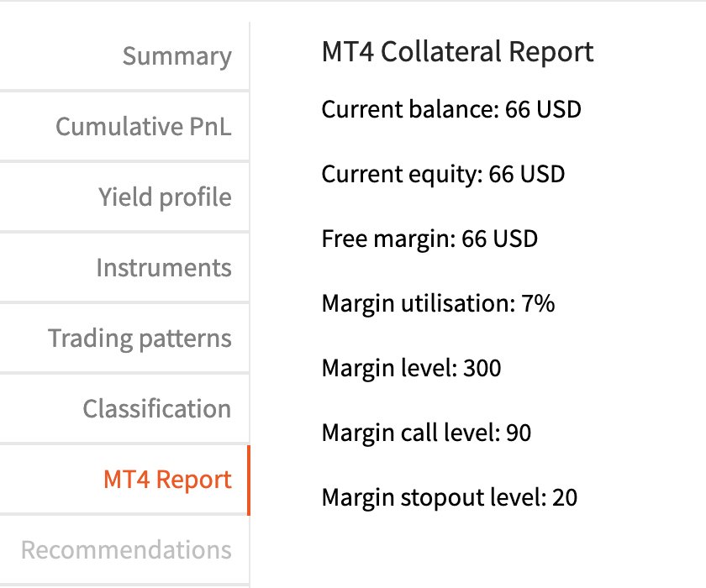Click the Free margin label text

388,239
